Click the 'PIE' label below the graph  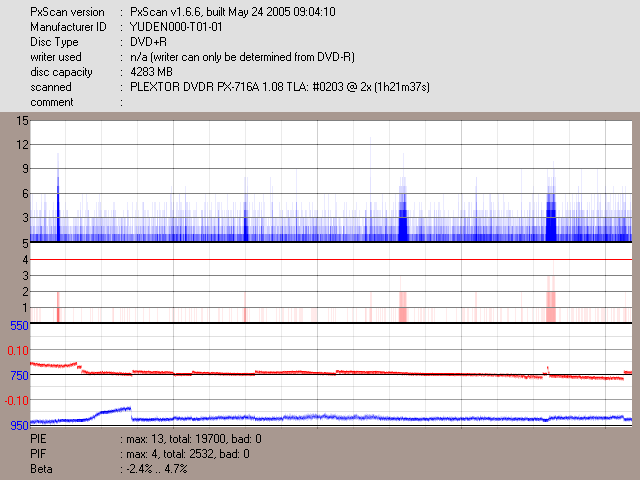[38, 439]
